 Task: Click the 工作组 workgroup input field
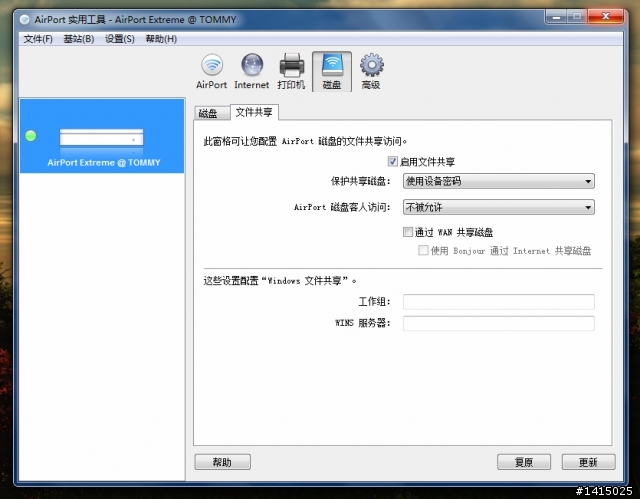[x=498, y=302]
